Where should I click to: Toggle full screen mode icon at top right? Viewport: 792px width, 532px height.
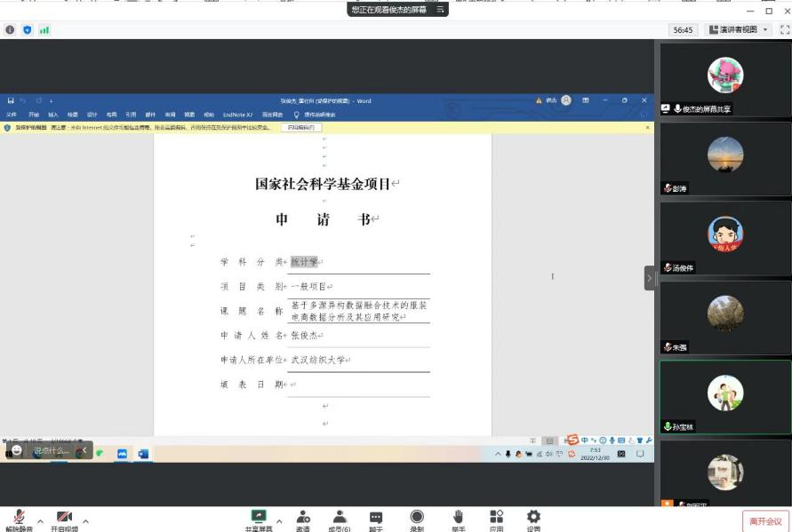click(x=784, y=29)
